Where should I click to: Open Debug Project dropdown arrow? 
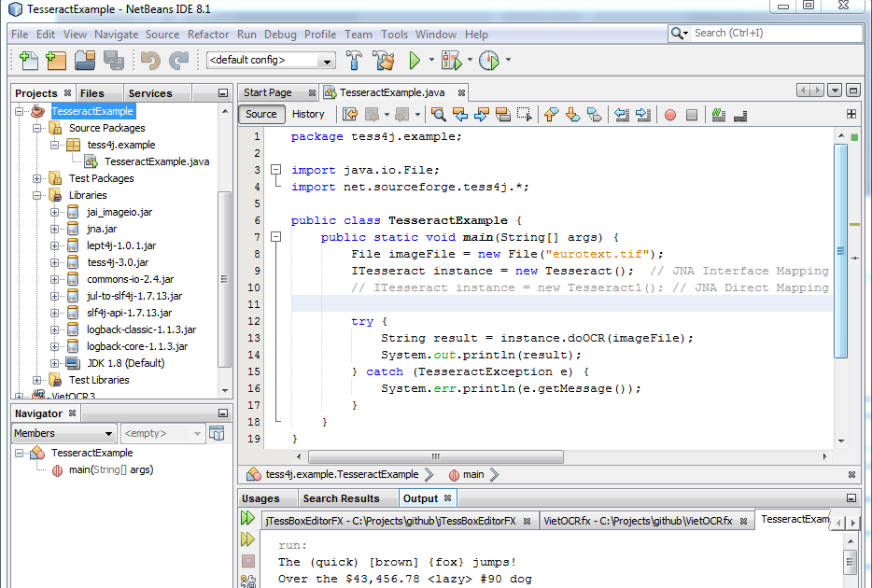click(x=470, y=60)
